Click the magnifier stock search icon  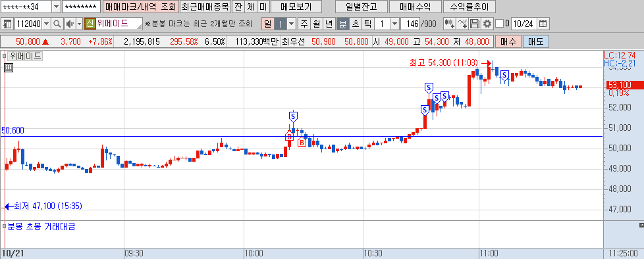57,24
